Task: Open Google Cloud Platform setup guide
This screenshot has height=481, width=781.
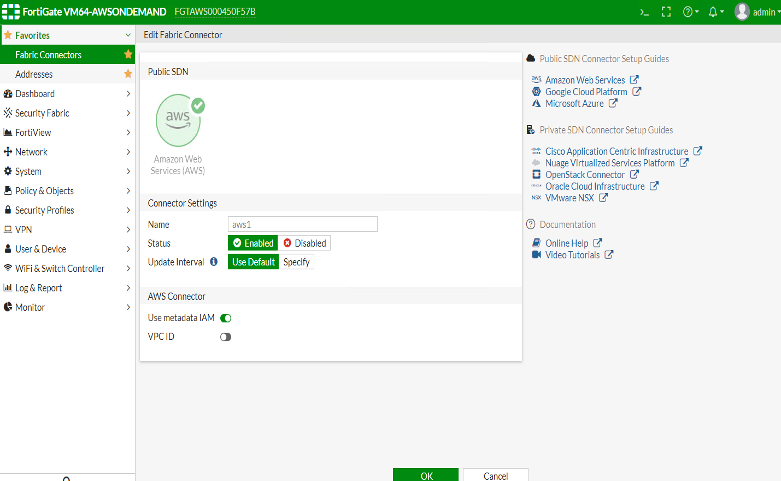Action: [x=586, y=92]
